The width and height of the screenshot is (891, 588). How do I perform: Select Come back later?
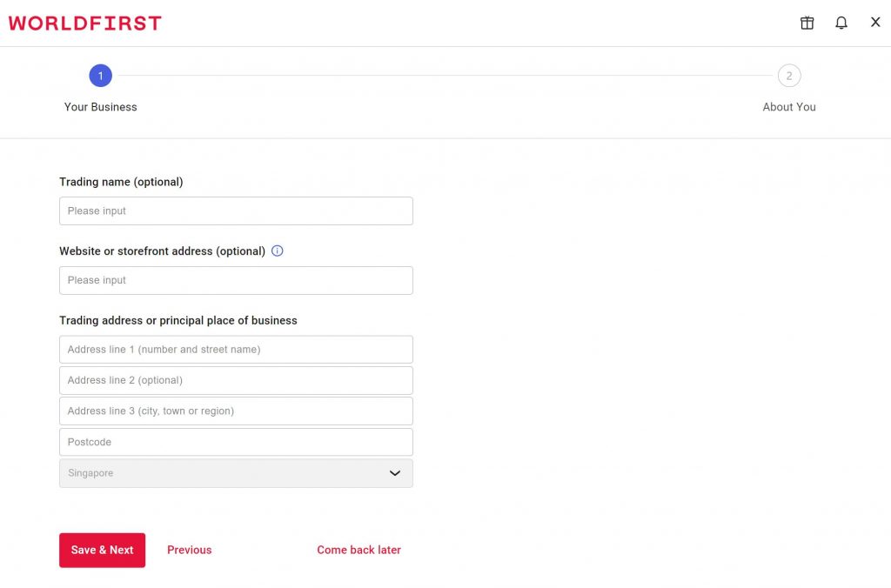tap(358, 550)
